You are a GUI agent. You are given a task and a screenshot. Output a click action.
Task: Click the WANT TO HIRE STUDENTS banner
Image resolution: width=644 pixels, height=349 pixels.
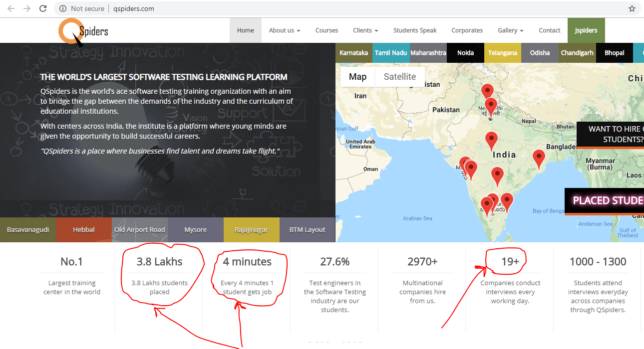610,135
